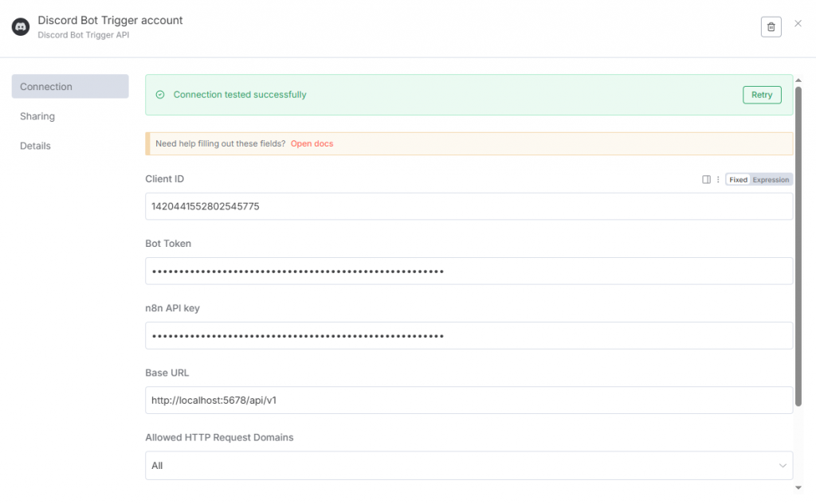Click 'Connection tested successfully' message
816x504 pixels.
point(240,95)
